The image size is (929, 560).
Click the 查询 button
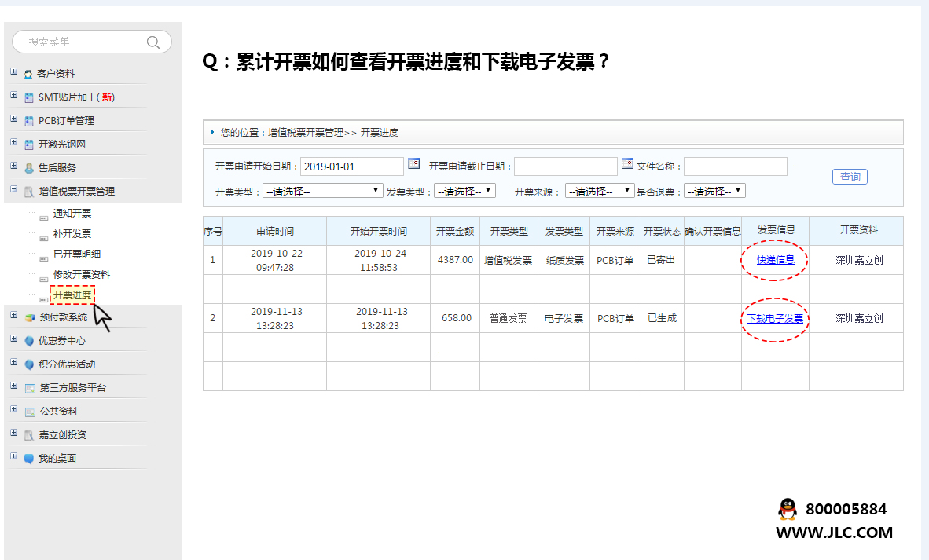pyautogui.click(x=850, y=177)
